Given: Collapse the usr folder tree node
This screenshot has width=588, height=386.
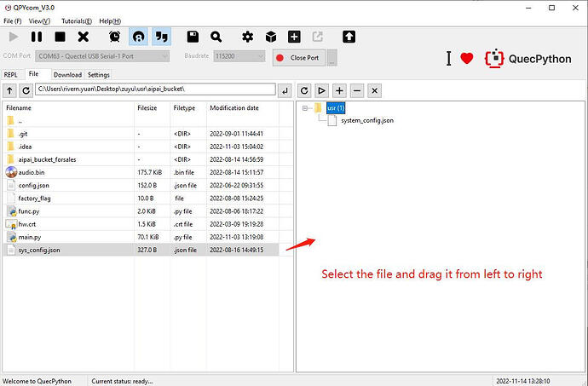Looking at the screenshot, I should point(305,108).
